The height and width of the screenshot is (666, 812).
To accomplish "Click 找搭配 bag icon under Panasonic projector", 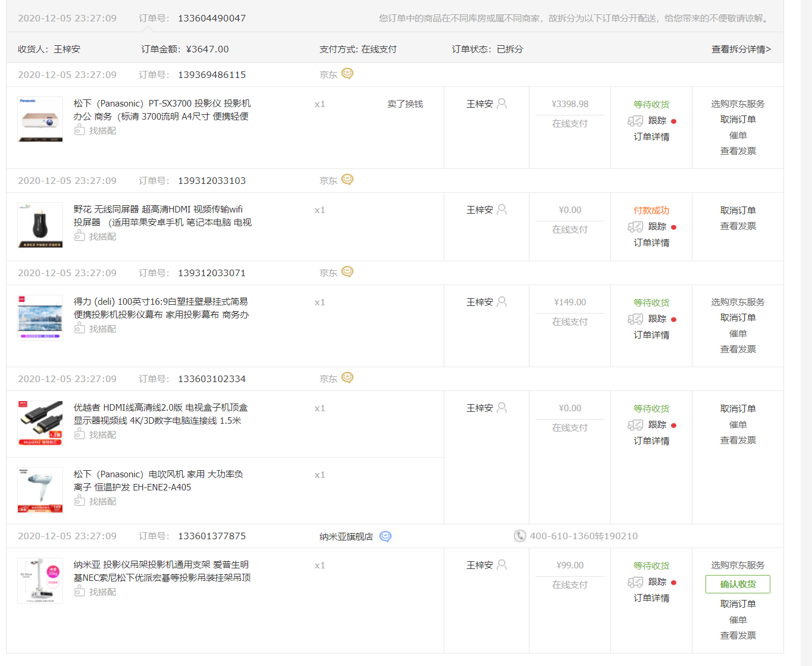I will point(79,130).
